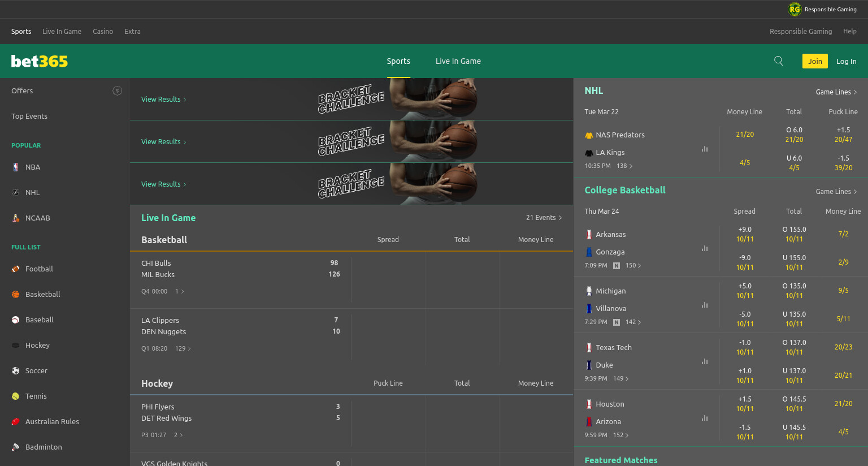868x466 pixels.
Task: Click the bet365 logo
Action: tap(40, 61)
